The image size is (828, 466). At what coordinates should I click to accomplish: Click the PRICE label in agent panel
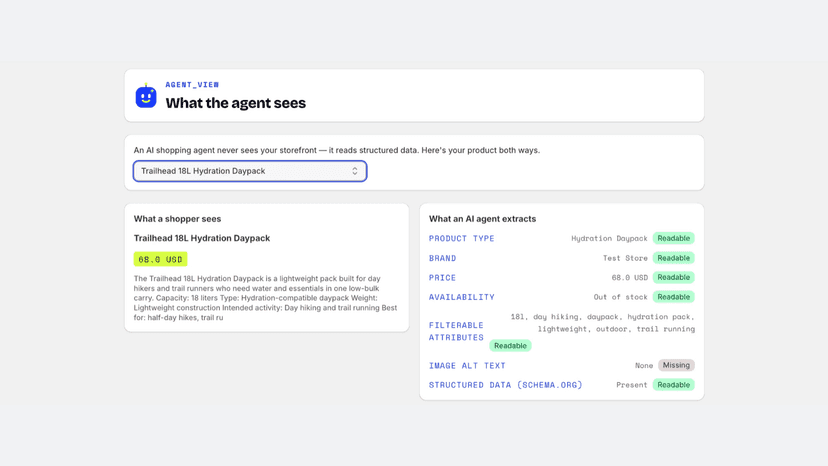442,277
